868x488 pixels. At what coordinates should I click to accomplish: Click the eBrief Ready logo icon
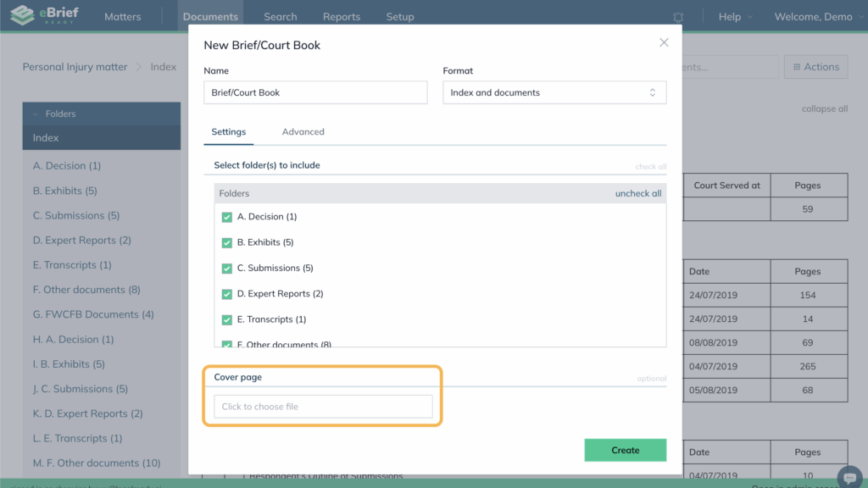(x=22, y=16)
